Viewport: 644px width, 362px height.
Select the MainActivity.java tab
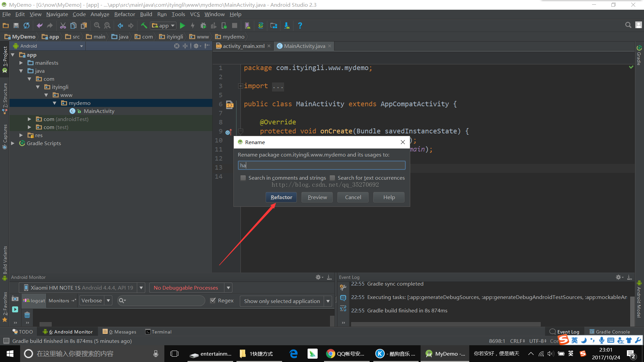click(305, 46)
